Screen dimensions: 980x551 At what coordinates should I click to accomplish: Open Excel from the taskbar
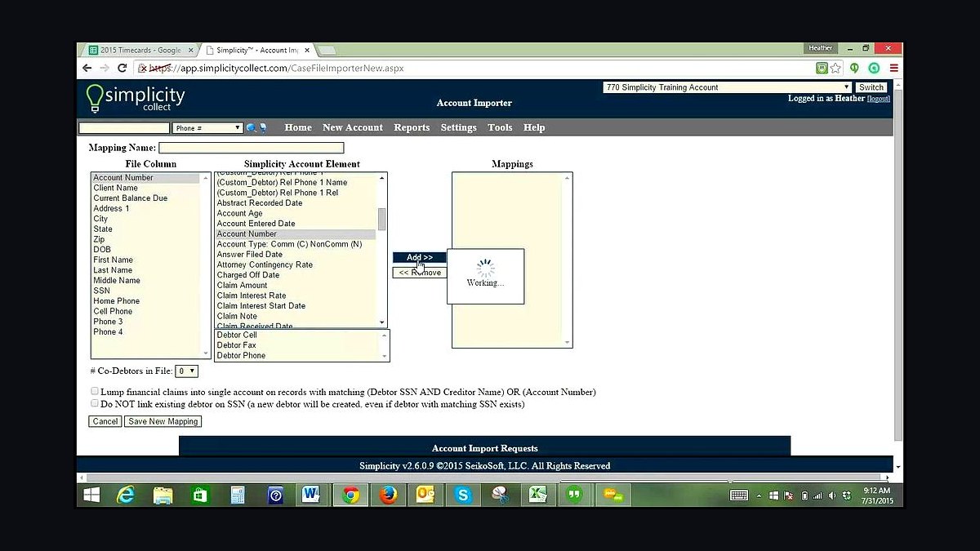tap(537, 495)
